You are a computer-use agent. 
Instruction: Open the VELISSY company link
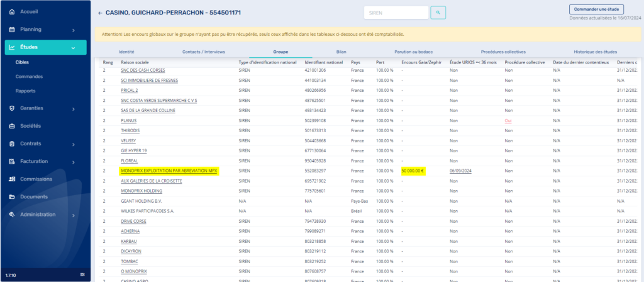click(x=128, y=141)
